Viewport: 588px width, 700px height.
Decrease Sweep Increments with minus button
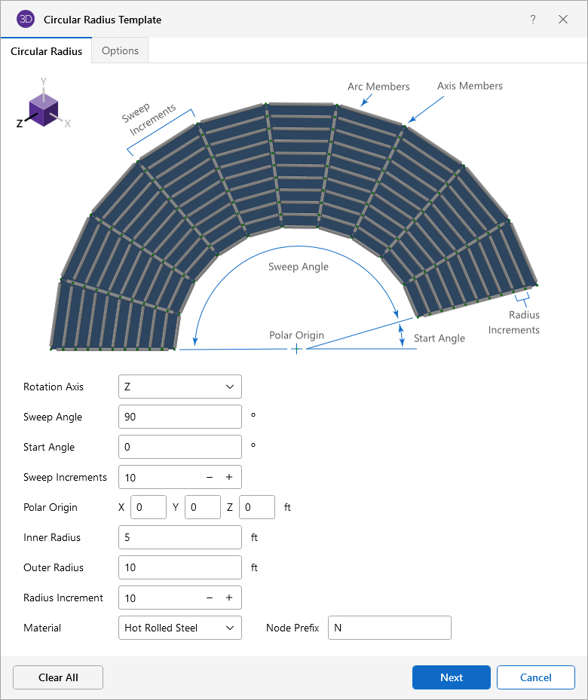pyautogui.click(x=210, y=477)
